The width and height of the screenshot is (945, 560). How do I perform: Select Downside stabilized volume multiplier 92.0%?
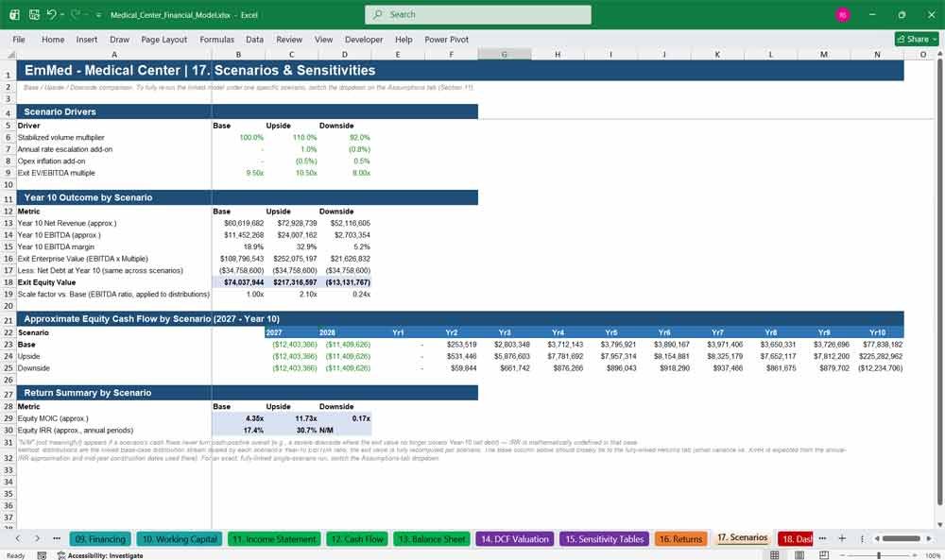click(x=345, y=137)
